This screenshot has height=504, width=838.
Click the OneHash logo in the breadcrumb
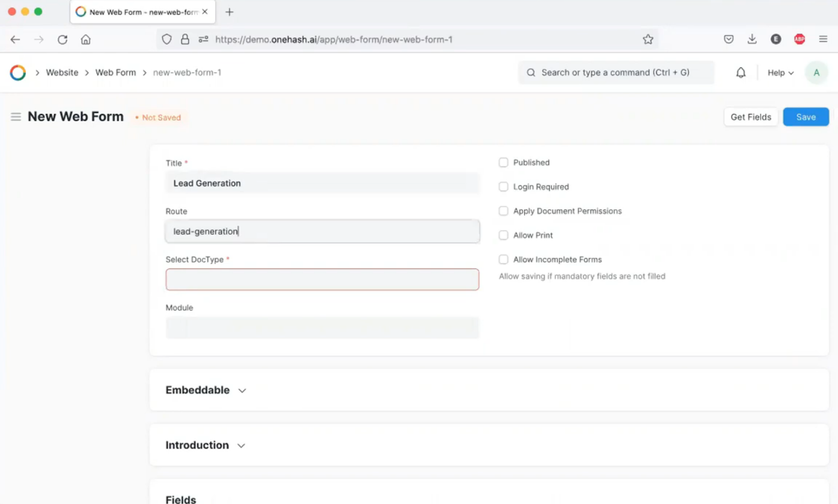point(17,72)
